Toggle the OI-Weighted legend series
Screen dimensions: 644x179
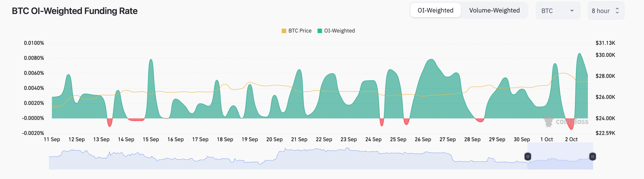click(x=339, y=31)
